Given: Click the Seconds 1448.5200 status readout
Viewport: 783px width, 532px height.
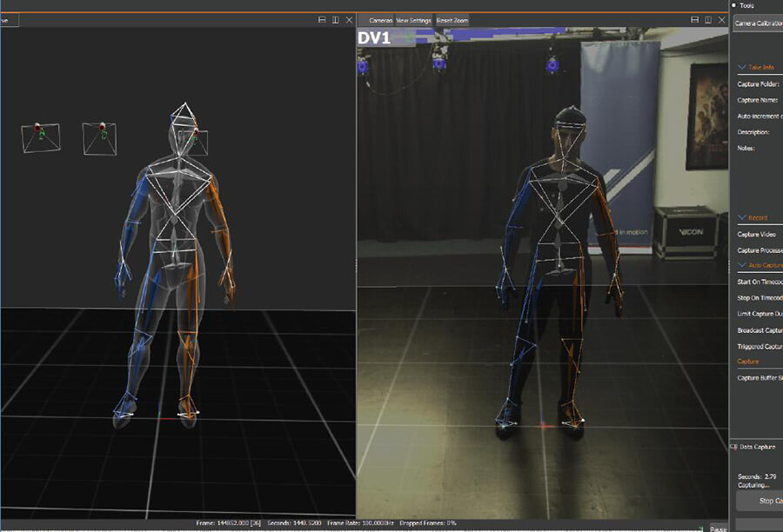Looking at the screenshot, I should (293, 523).
